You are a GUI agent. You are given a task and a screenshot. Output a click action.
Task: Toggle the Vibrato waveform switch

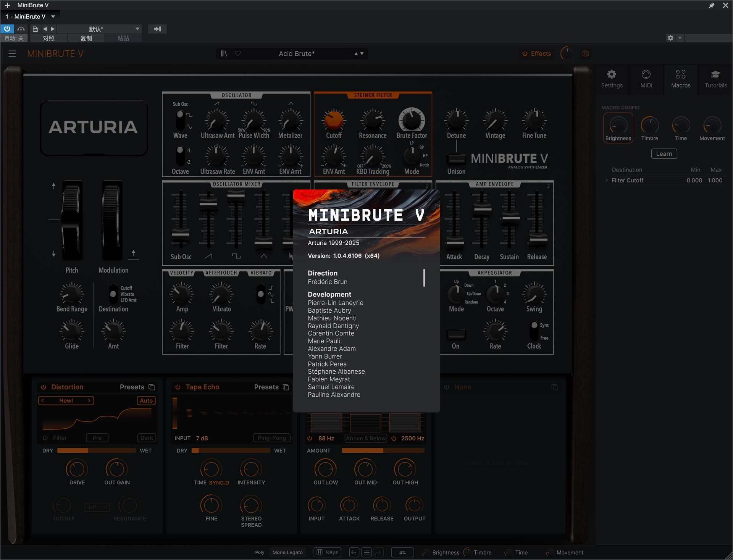coord(260,294)
